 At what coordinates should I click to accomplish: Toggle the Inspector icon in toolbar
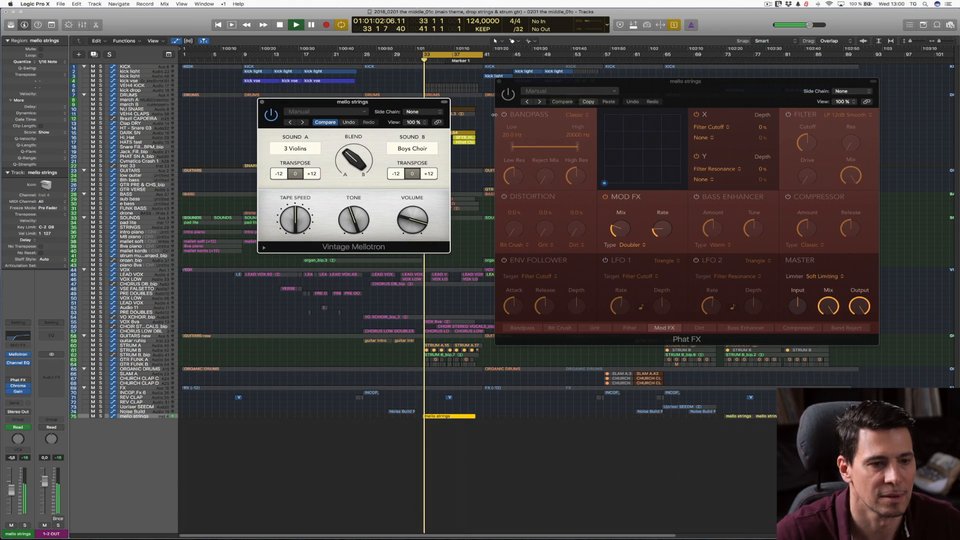click(x=24, y=25)
